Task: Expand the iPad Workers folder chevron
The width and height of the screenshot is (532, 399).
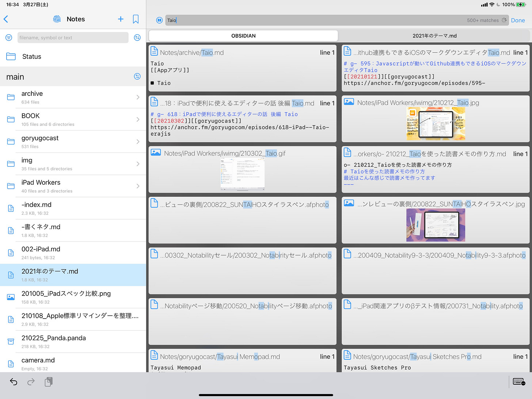Action: coord(138,186)
